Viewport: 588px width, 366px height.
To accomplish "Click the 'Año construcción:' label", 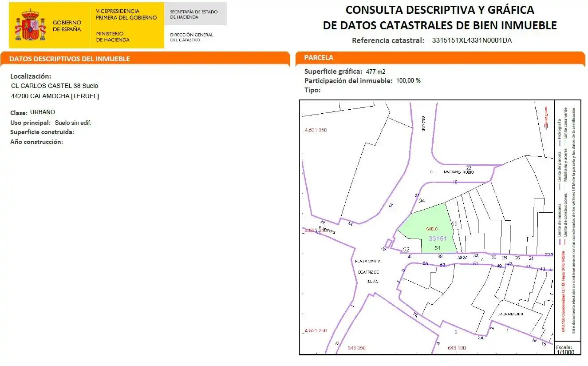I will pyautogui.click(x=36, y=142).
